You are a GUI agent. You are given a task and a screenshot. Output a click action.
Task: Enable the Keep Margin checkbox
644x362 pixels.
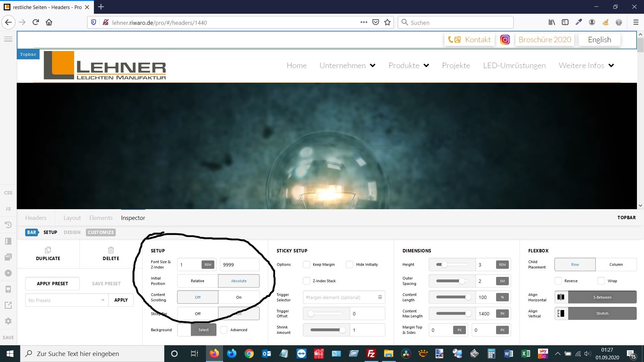[x=307, y=264]
